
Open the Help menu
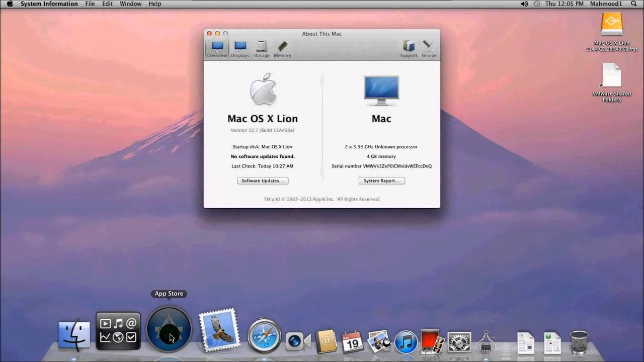pyautogui.click(x=155, y=4)
